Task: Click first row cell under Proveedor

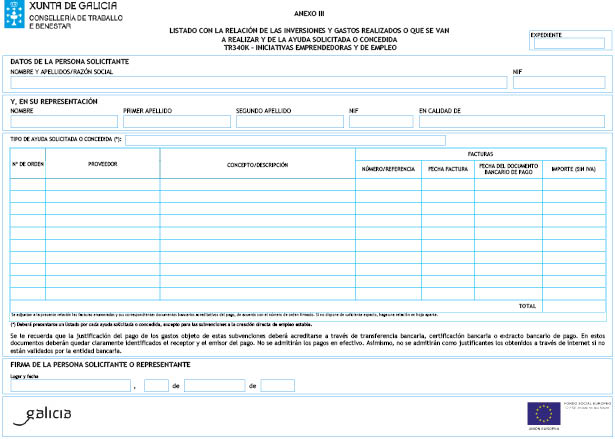Action: coord(102,184)
